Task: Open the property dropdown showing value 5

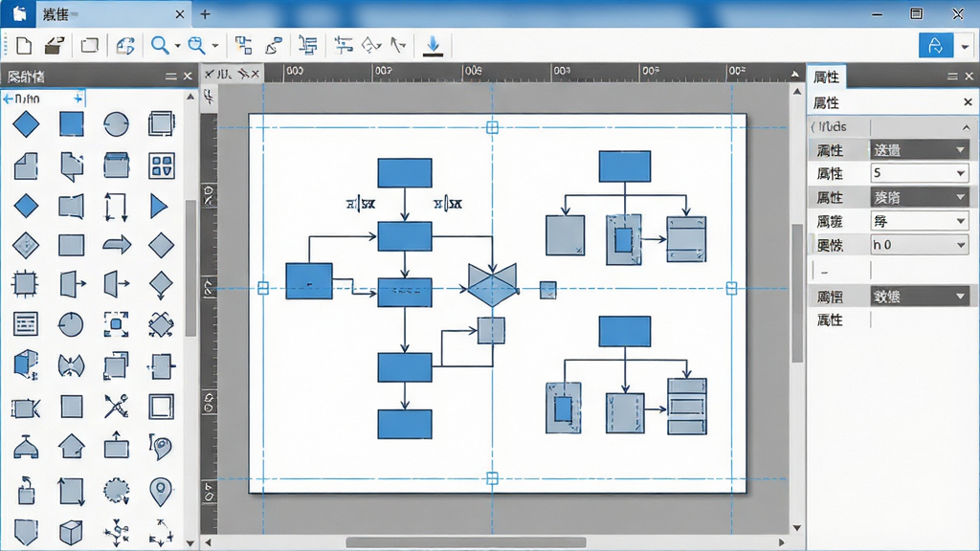Action: point(920,173)
